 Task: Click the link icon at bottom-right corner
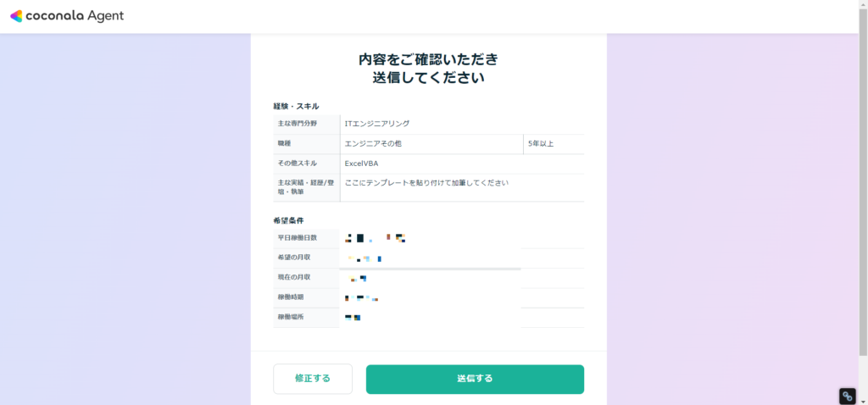tap(848, 397)
